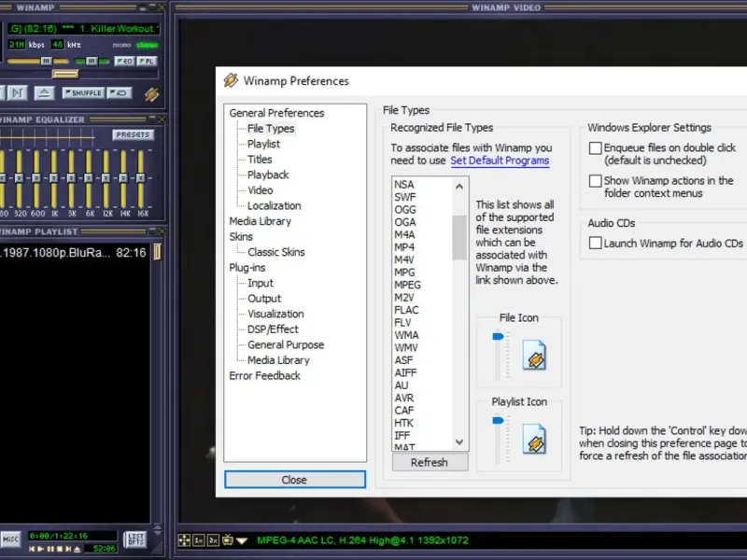Click video fullscreen icon in video bar
Screen dimensions: 747x560
(185, 540)
